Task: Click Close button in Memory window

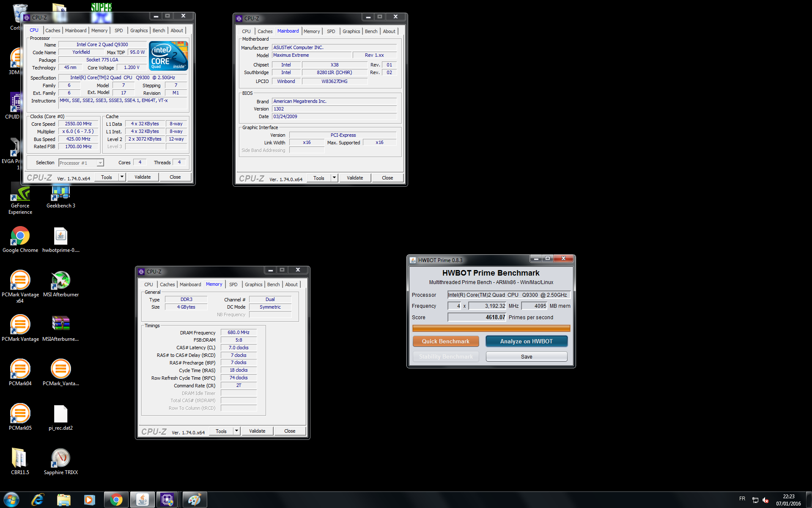Action: (290, 431)
